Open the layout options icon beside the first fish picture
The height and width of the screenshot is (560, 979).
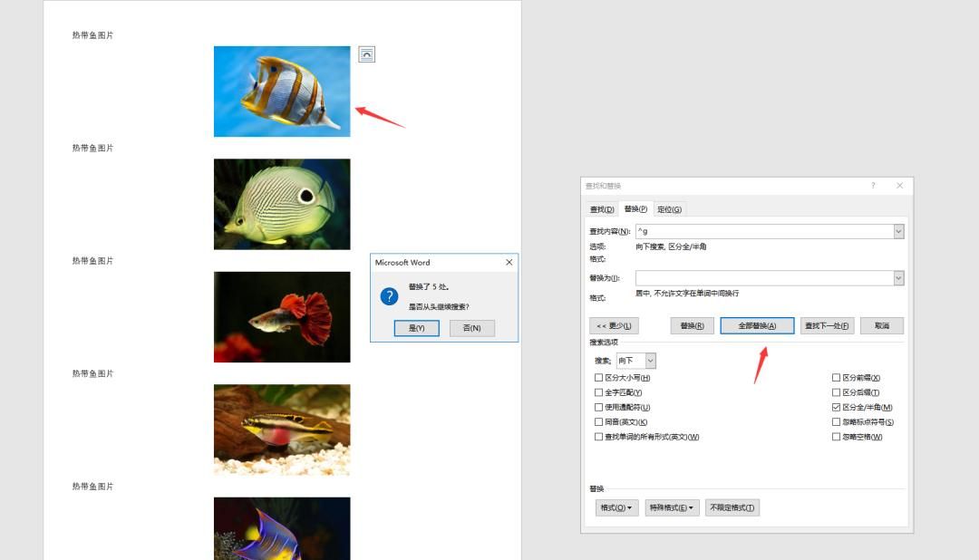366,54
